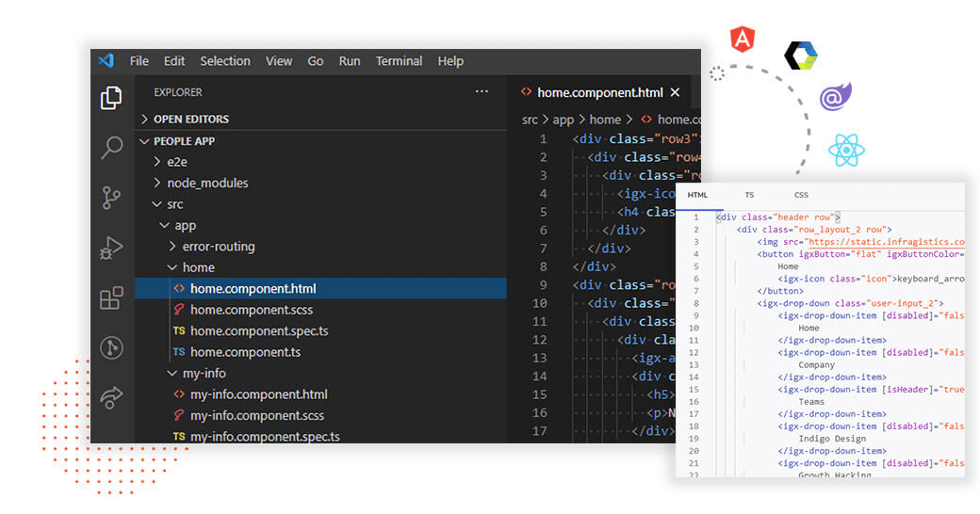Collapse the my-info folder
The image size is (980, 514).
pyautogui.click(x=171, y=373)
